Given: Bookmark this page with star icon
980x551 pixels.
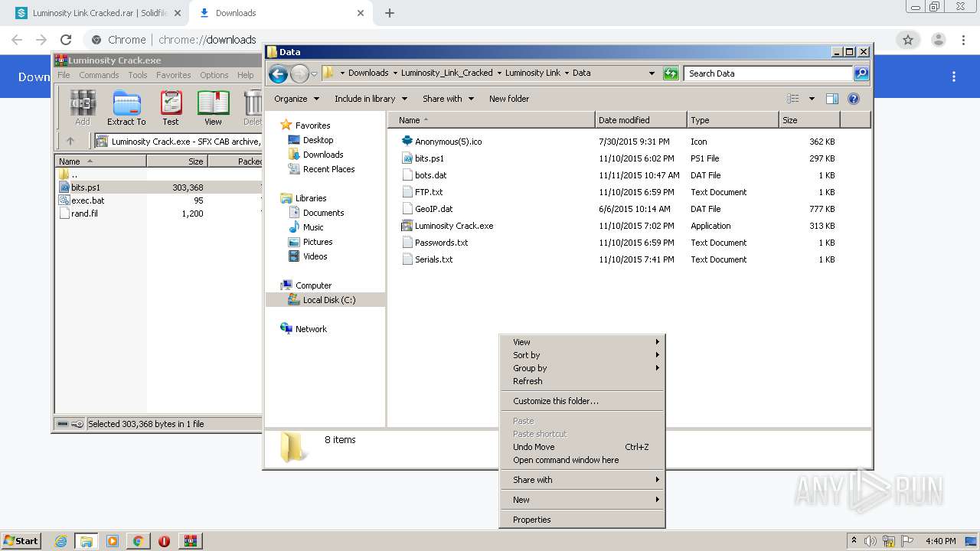Looking at the screenshot, I should tap(907, 40).
